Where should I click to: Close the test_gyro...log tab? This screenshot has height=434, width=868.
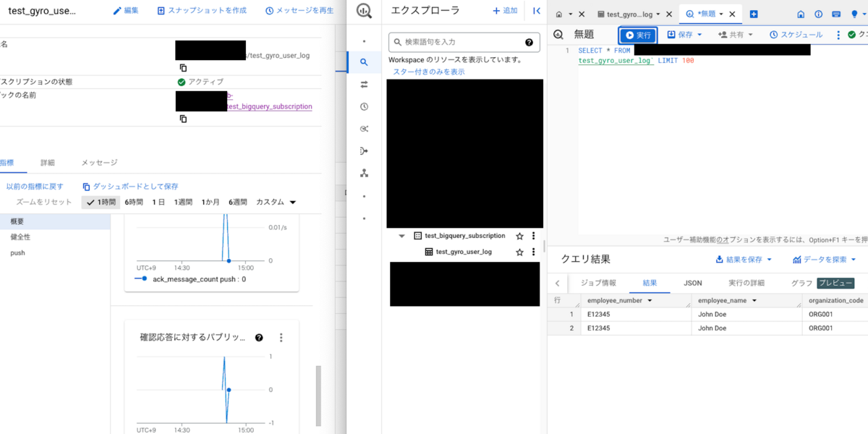coord(669,14)
